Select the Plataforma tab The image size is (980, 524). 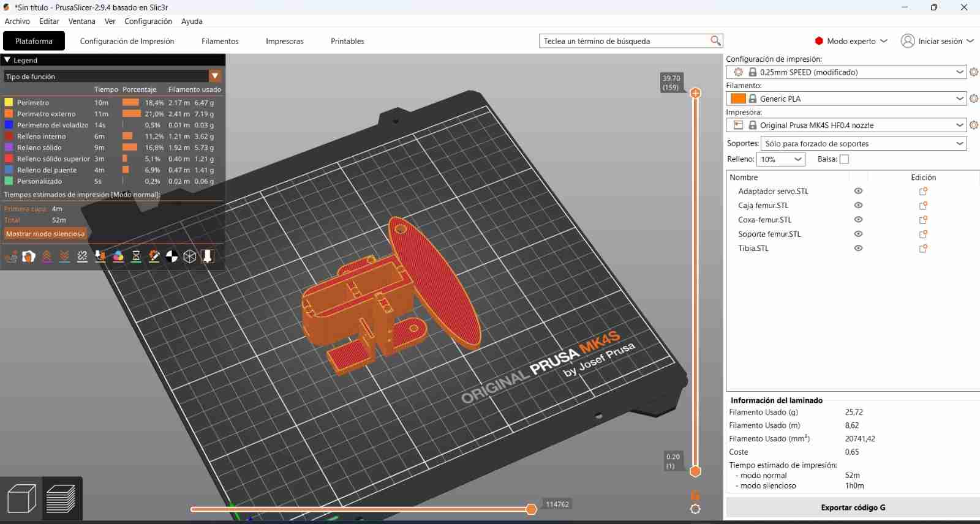pos(34,41)
